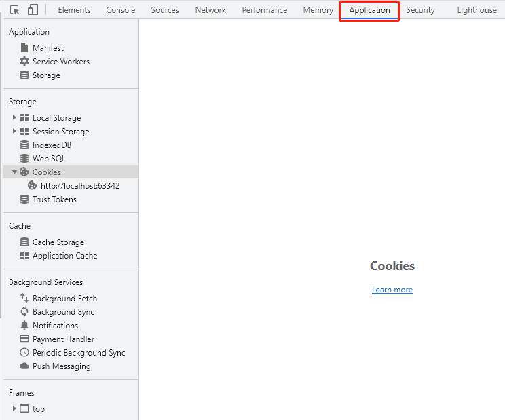Click the Storage database icon under Application
Viewport: 505px width, 420px height.
click(x=24, y=75)
